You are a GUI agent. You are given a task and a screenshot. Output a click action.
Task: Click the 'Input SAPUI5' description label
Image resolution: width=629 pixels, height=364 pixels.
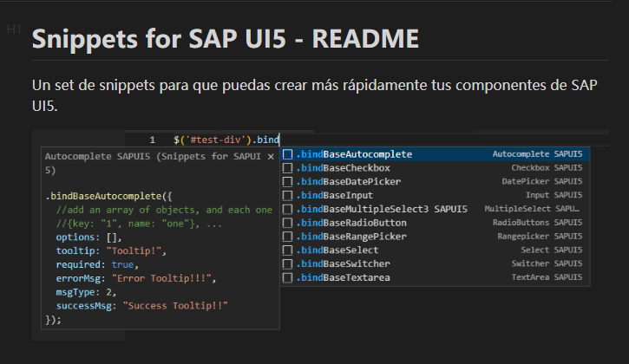(554, 195)
